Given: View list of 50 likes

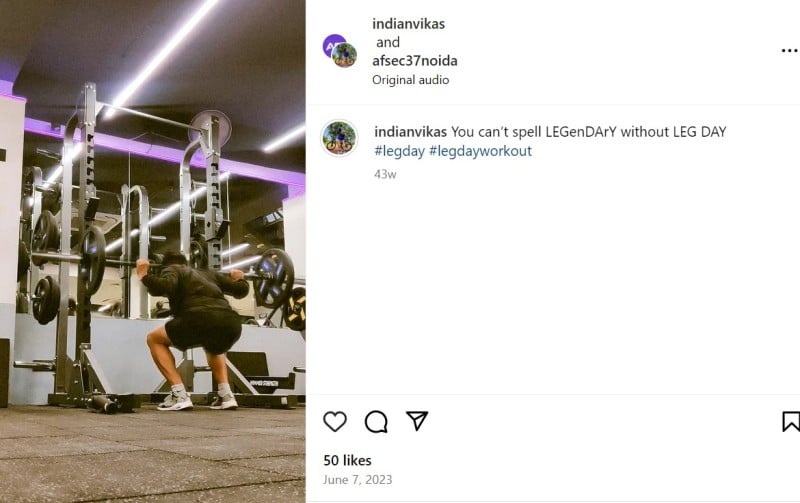Looking at the screenshot, I should 347,460.
